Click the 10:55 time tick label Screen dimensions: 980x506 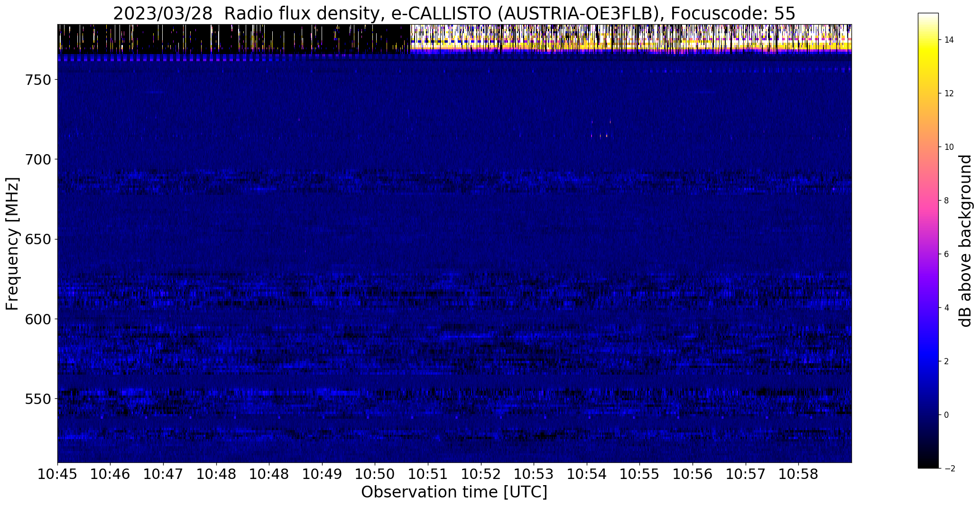point(640,475)
